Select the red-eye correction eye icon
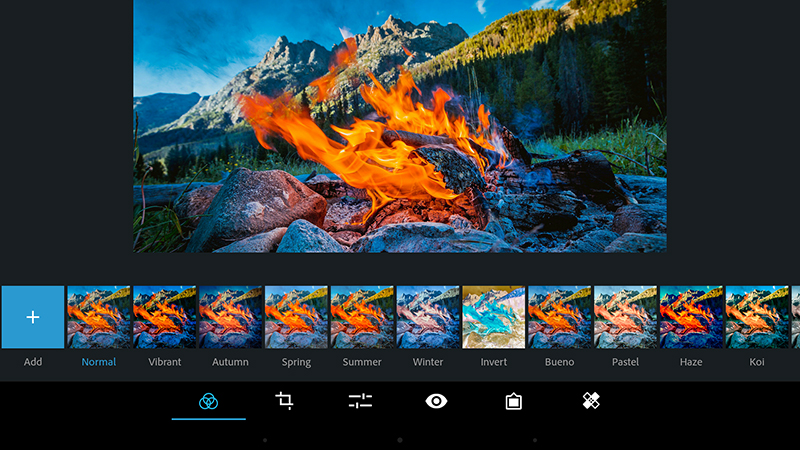 click(x=436, y=401)
